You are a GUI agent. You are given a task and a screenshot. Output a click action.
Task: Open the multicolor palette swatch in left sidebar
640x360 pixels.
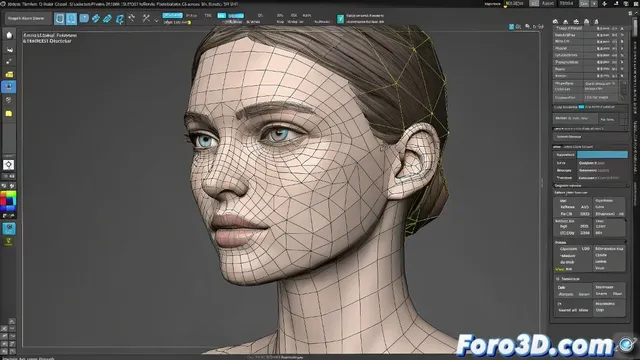(8, 201)
